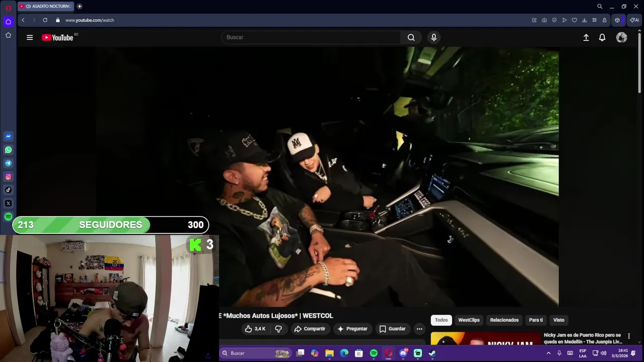Open Telegram in the Opera sidebar
Image resolution: width=644 pixels, height=362 pixels.
[8, 163]
